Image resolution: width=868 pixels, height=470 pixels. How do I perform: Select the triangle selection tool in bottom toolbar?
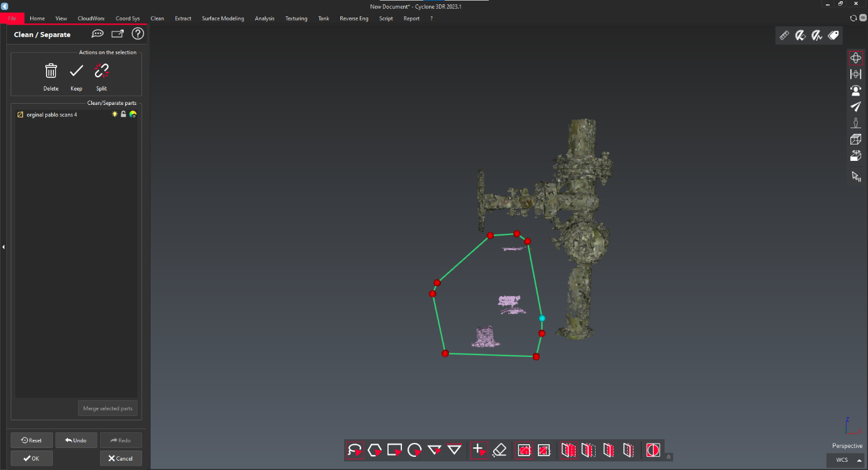click(x=435, y=450)
